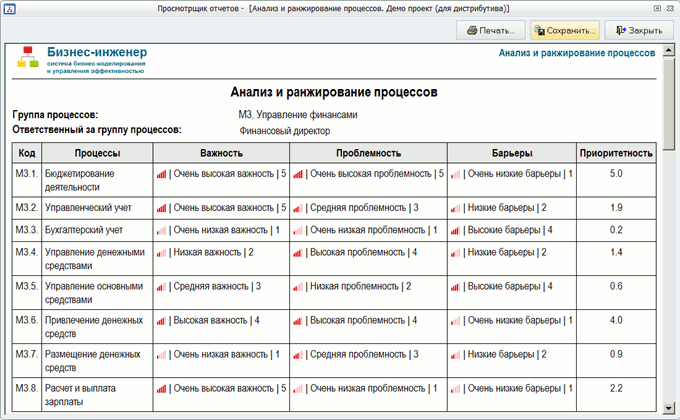Click priority value 5.0

(x=616, y=174)
